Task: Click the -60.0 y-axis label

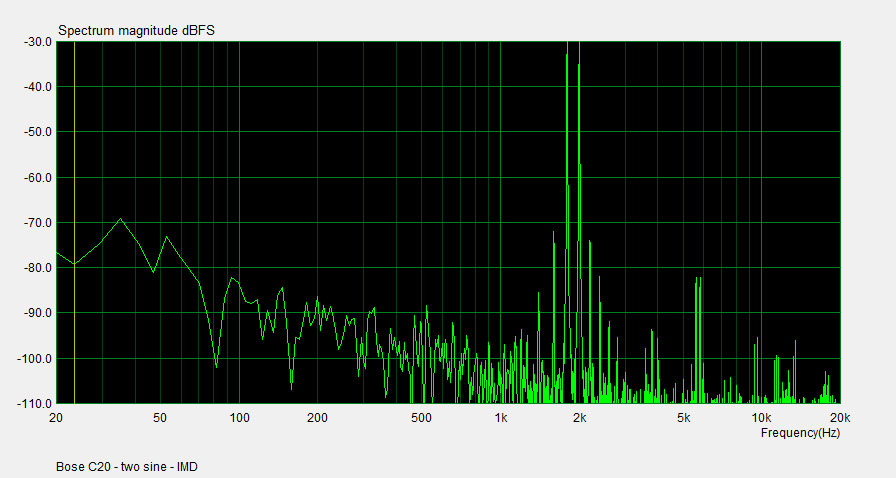Action: [x=38, y=178]
